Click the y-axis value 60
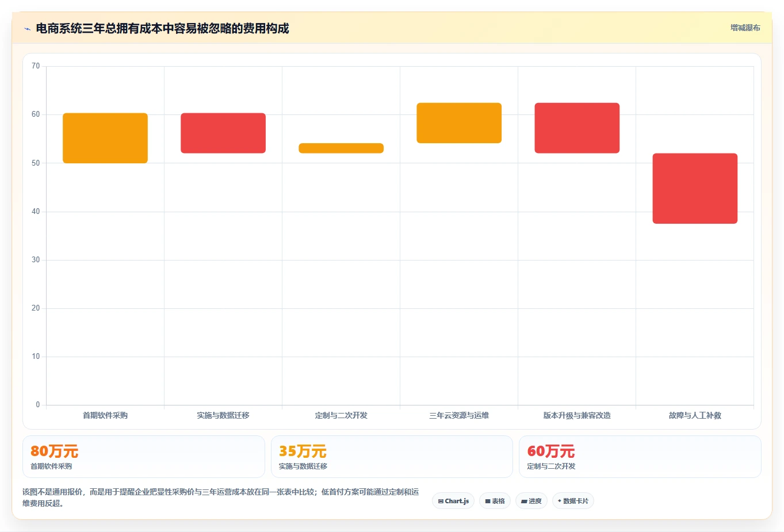 (x=36, y=114)
